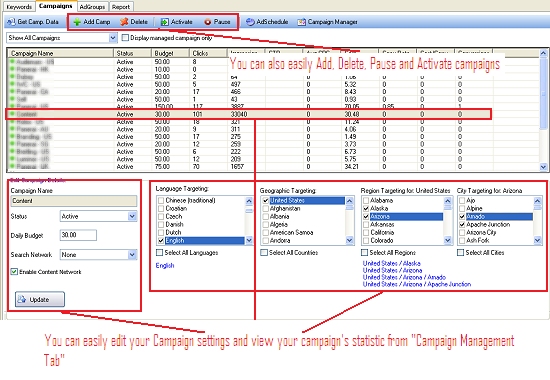Open the Status dropdown set to Active
Image resolution: width=550 pixels, height=380 pixels.
tap(132, 216)
